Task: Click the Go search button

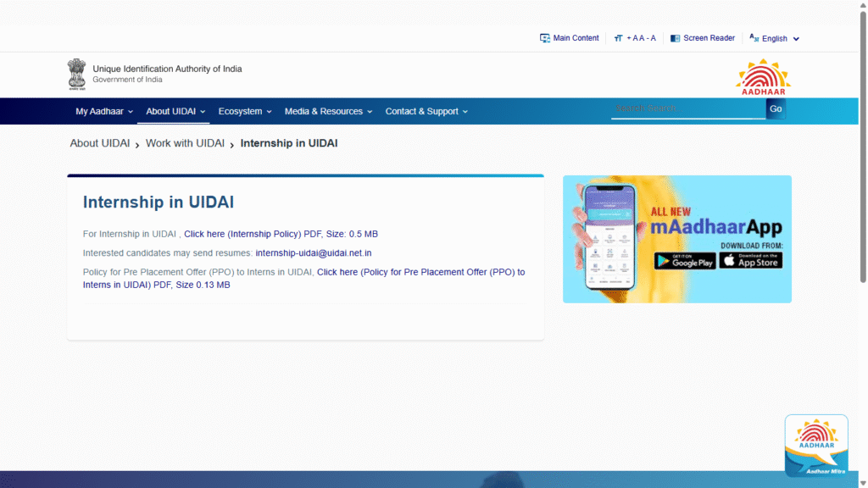Action: pos(776,109)
